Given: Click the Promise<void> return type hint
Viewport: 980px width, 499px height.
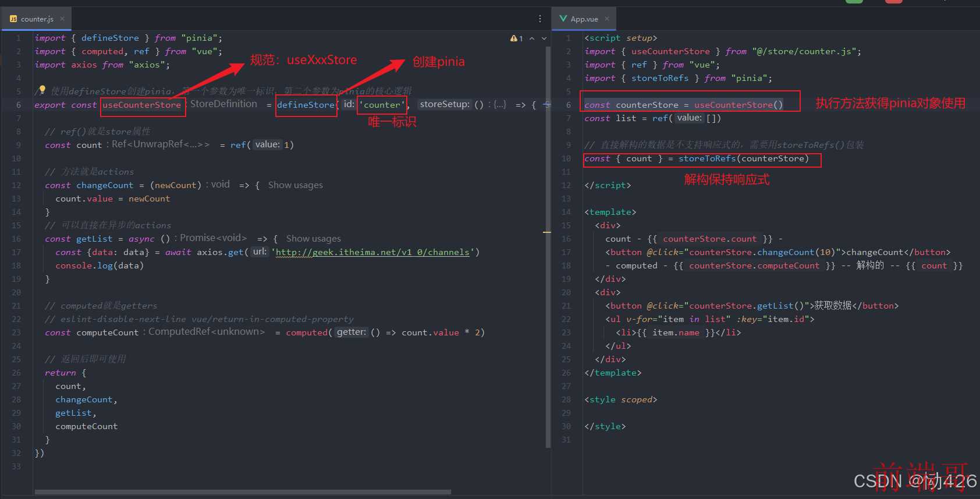Looking at the screenshot, I should pyautogui.click(x=213, y=238).
